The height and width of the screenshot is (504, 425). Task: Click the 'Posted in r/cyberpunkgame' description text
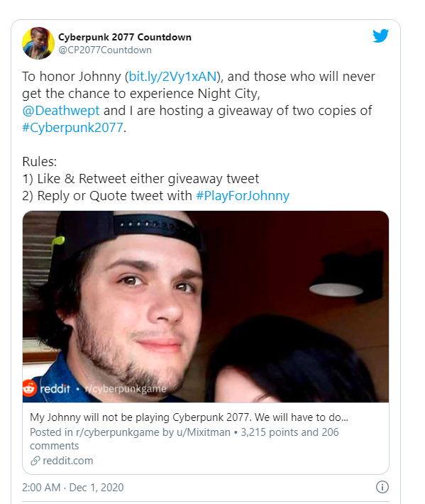click(130, 432)
